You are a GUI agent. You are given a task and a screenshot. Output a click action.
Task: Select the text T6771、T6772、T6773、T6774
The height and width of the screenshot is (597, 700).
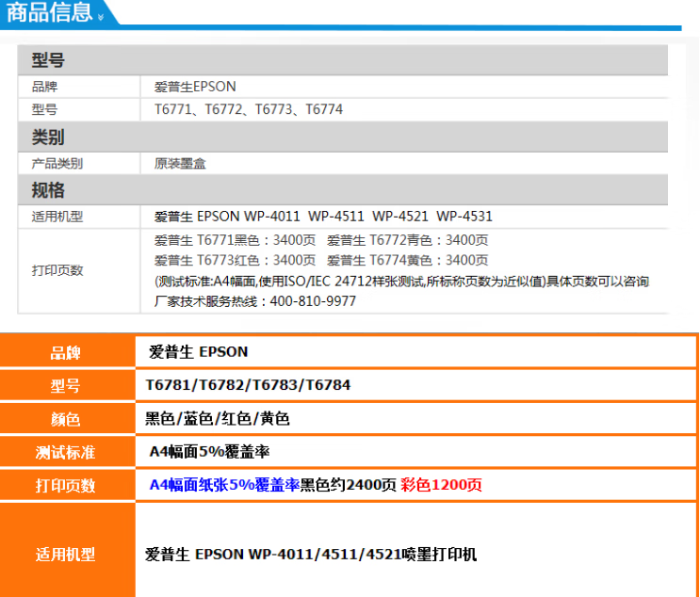tap(248, 109)
